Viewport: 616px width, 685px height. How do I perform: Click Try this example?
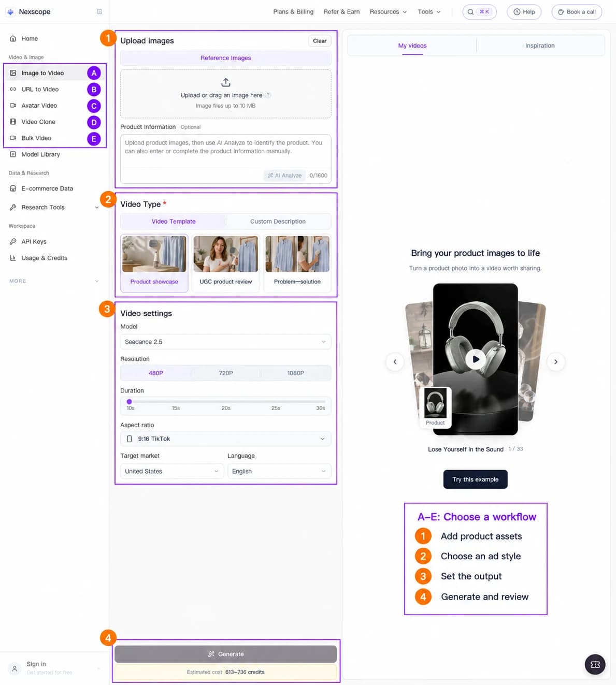click(475, 479)
